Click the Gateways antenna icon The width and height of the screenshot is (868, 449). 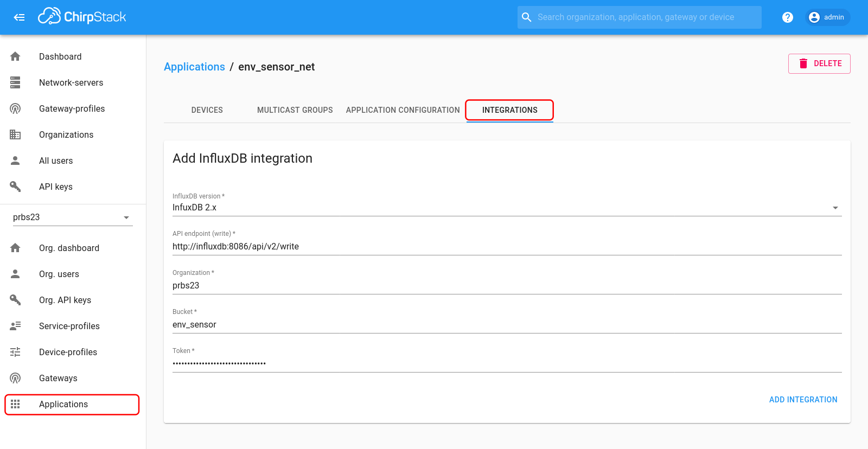[15, 378]
